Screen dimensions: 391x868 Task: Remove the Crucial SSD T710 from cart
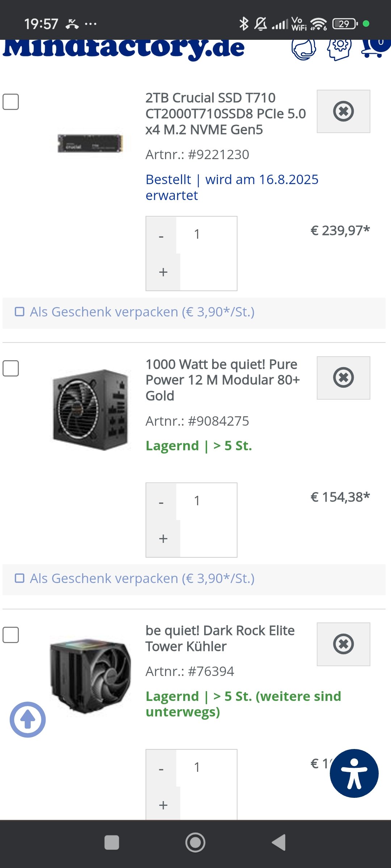click(343, 111)
